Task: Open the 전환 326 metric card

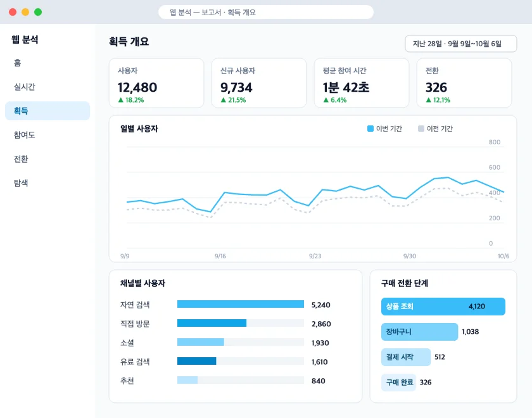Action: tap(464, 83)
